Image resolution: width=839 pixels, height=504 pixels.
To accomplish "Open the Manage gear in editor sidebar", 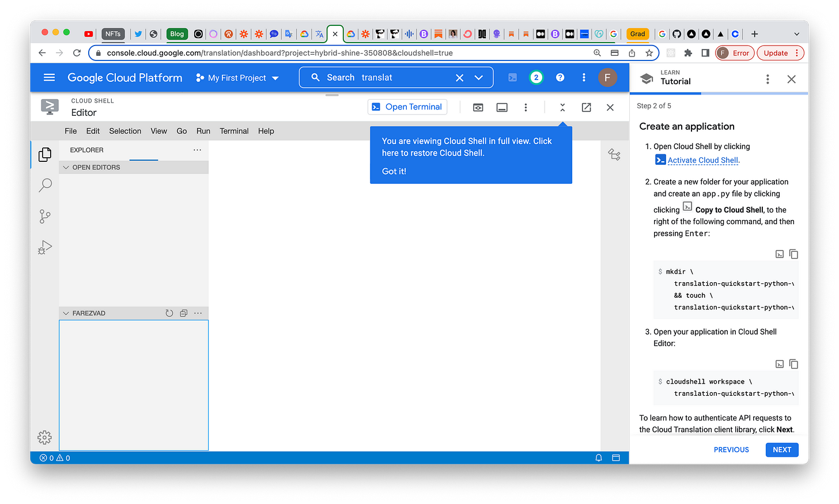I will pos(44,437).
